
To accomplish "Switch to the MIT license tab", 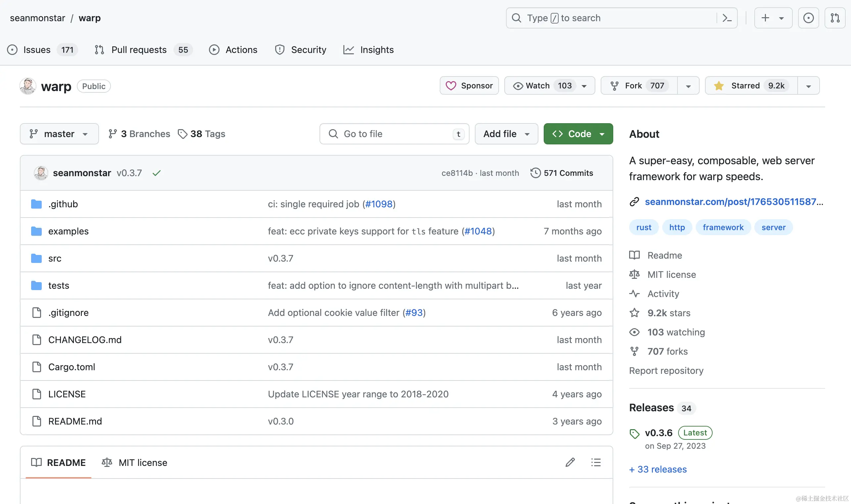I will [134, 463].
